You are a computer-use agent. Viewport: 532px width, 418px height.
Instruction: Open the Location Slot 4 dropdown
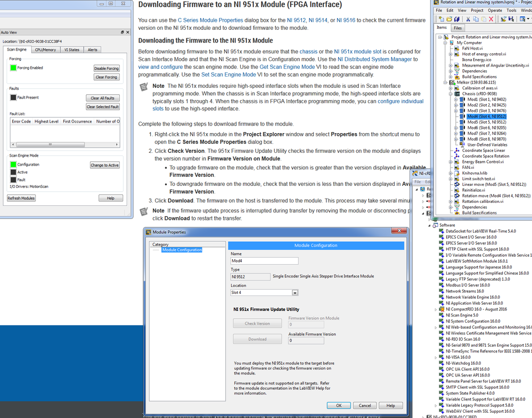tap(295, 293)
